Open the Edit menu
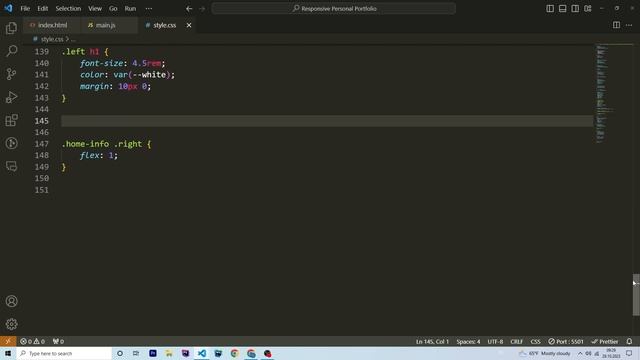 click(x=42, y=9)
